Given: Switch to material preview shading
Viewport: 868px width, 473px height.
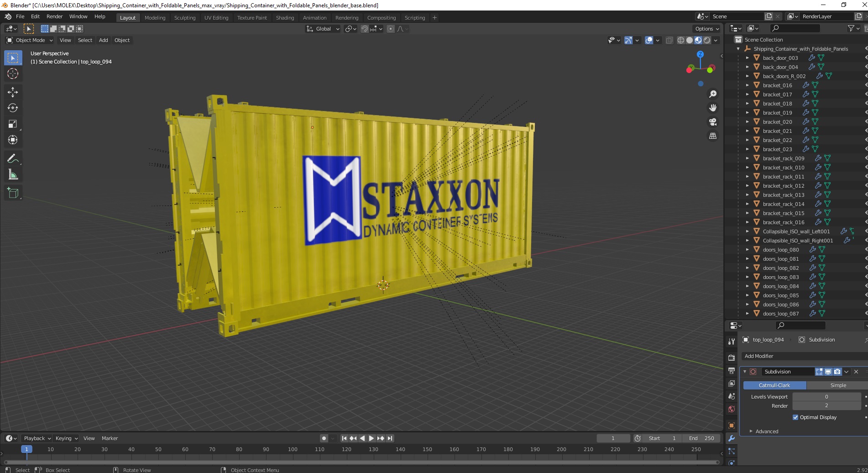Looking at the screenshot, I should point(698,40).
